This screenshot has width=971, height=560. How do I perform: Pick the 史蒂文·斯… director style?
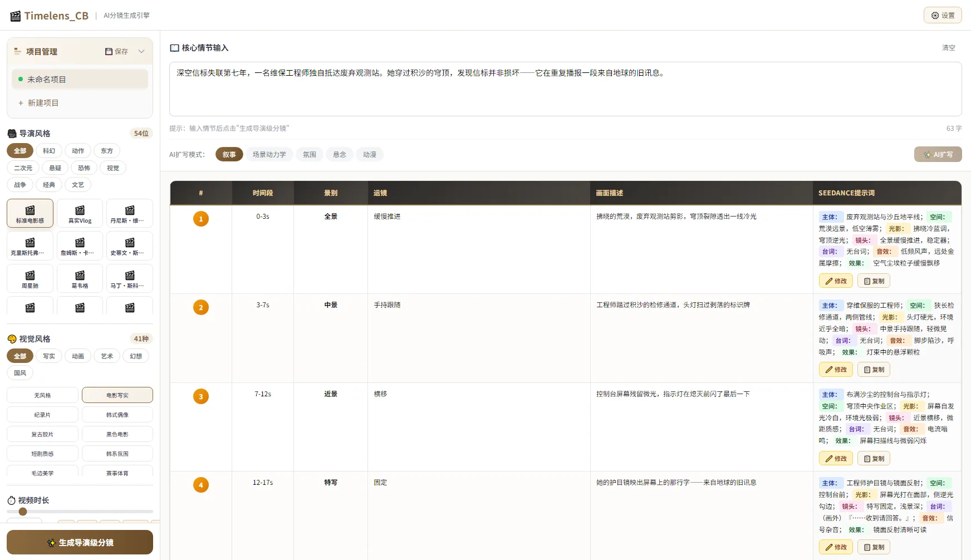point(130,245)
